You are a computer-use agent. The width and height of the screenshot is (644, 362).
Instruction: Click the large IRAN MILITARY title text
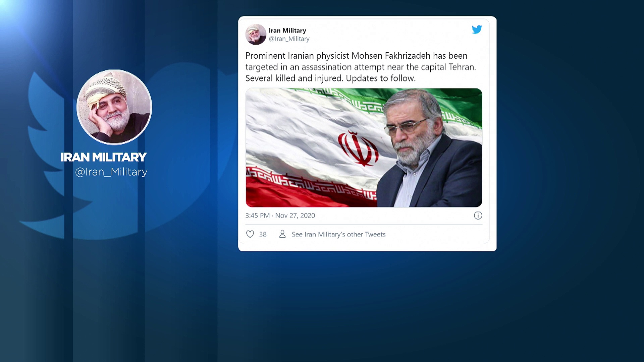tap(104, 157)
